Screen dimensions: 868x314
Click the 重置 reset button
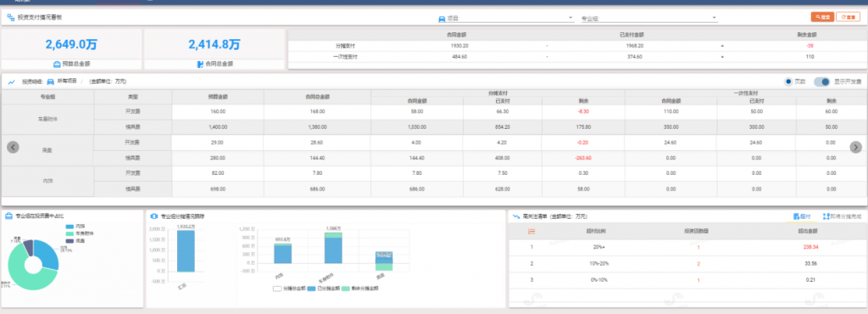pyautogui.click(x=848, y=17)
